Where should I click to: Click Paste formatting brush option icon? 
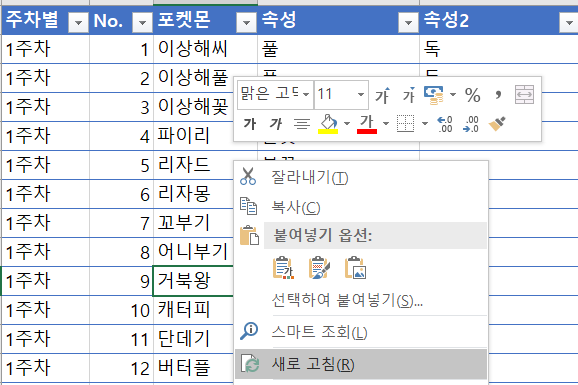click(319, 268)
